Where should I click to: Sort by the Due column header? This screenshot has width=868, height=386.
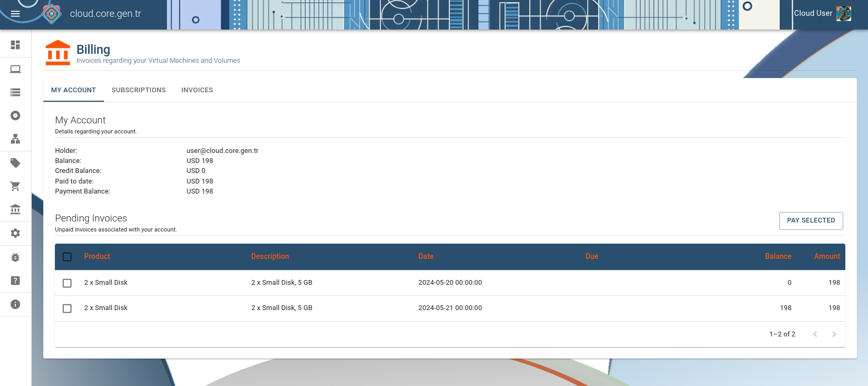(592, 256)
